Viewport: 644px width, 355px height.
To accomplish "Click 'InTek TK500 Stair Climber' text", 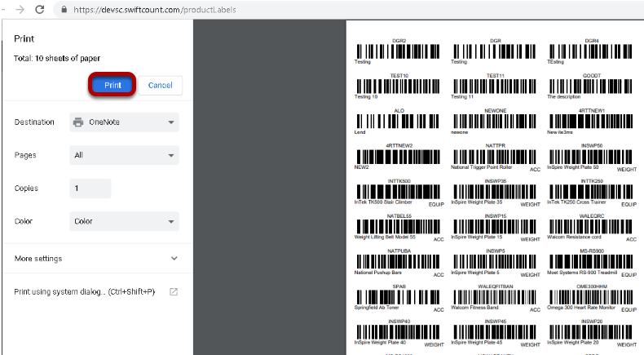I will [x=383, y=202].
